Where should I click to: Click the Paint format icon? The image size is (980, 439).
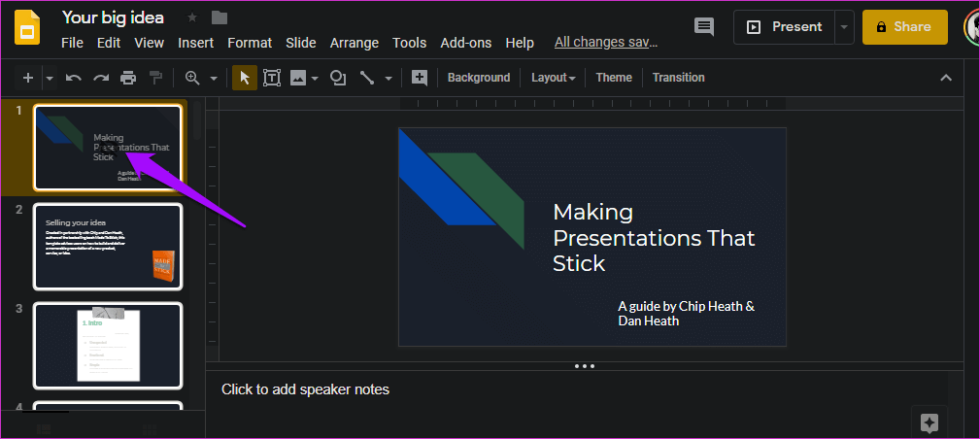click(155, 78)
